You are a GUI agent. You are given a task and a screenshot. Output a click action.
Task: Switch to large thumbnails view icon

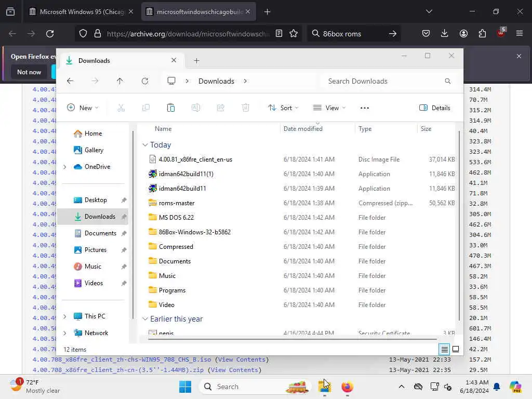pos(456,349)
